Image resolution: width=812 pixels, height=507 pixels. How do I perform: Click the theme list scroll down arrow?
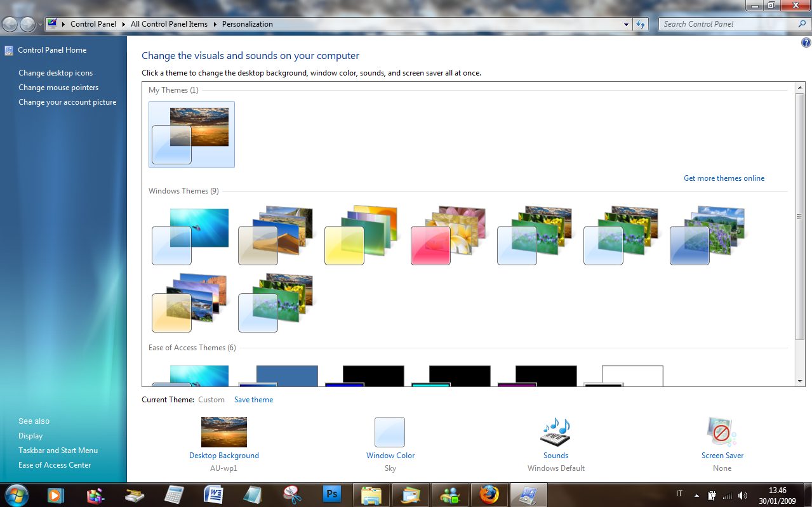pos(800,381)
